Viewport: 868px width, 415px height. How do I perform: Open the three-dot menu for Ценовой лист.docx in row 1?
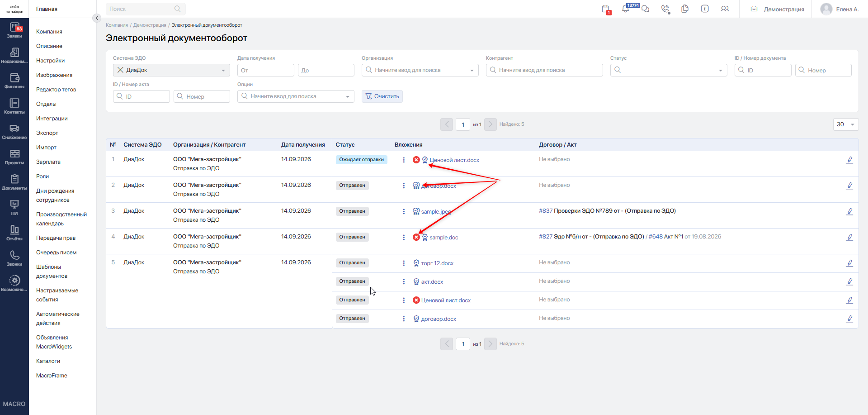(404, 160)
